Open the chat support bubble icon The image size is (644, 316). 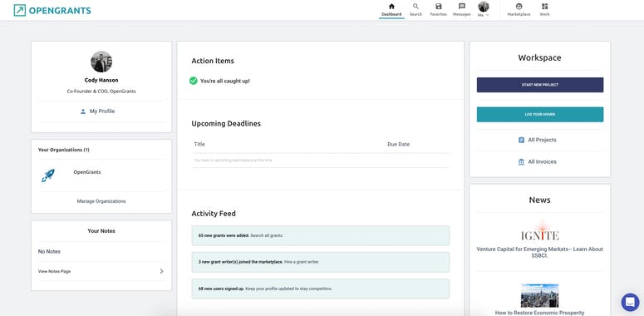(630, 303)
